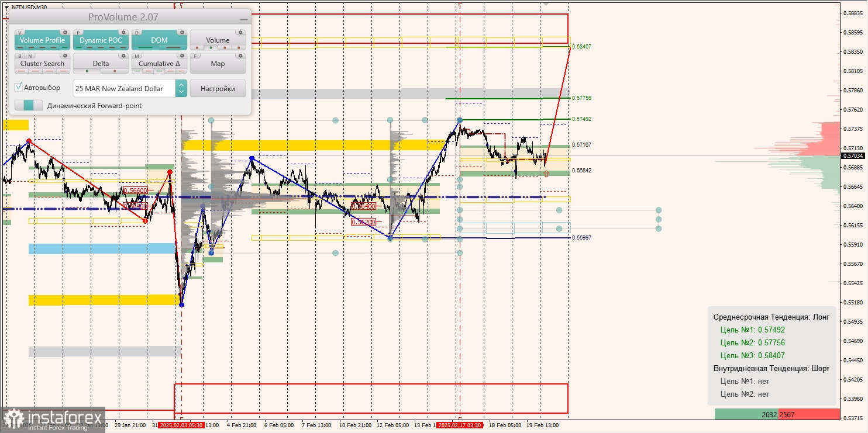This screenshot has width=868, height=433.
Task: Click Цель №1: 0.57492 in info panel
Action: point(753,330)
